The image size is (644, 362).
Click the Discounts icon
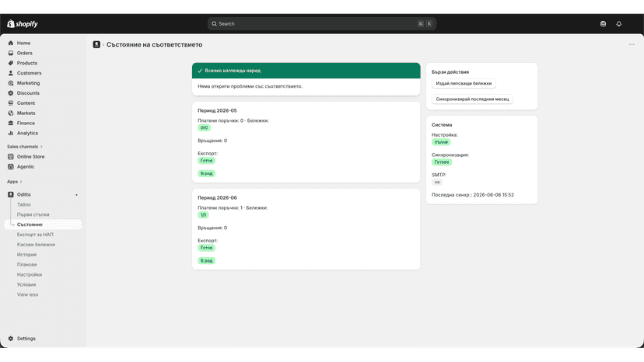[x=11, y=93]
